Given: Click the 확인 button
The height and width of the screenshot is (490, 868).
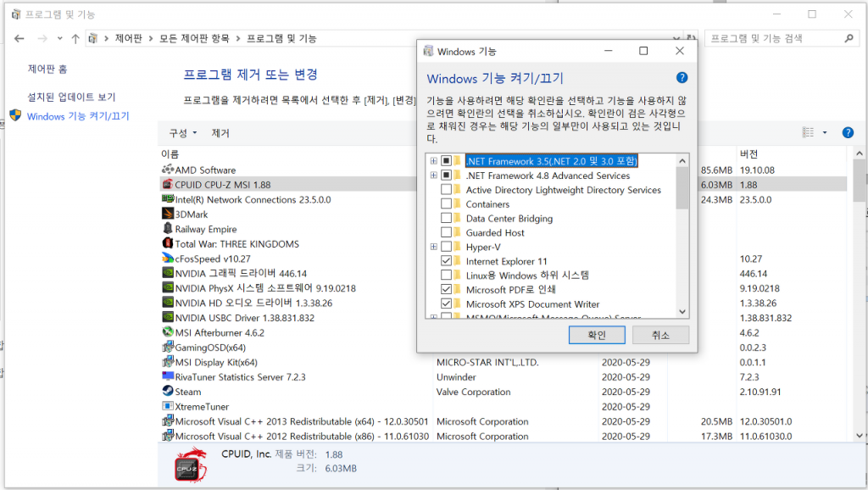Looking at the screenshot, I should pyautogui.click(x=597, y=335).
